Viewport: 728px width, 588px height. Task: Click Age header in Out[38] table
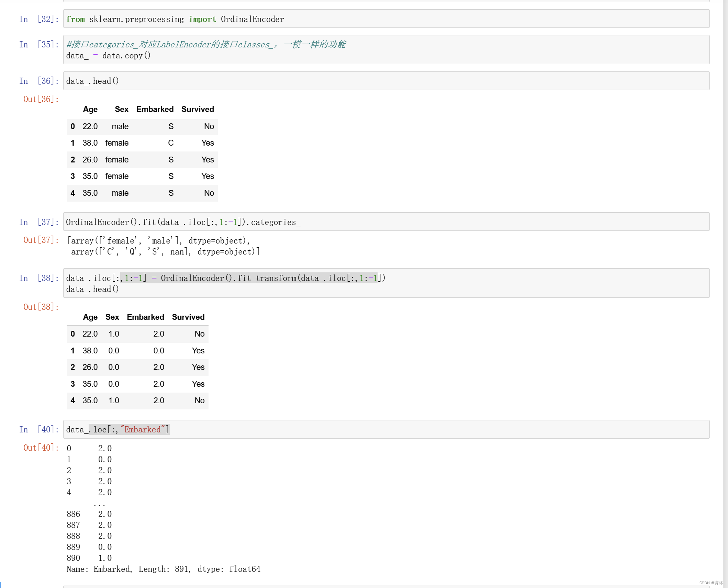(x=90, y=317)
